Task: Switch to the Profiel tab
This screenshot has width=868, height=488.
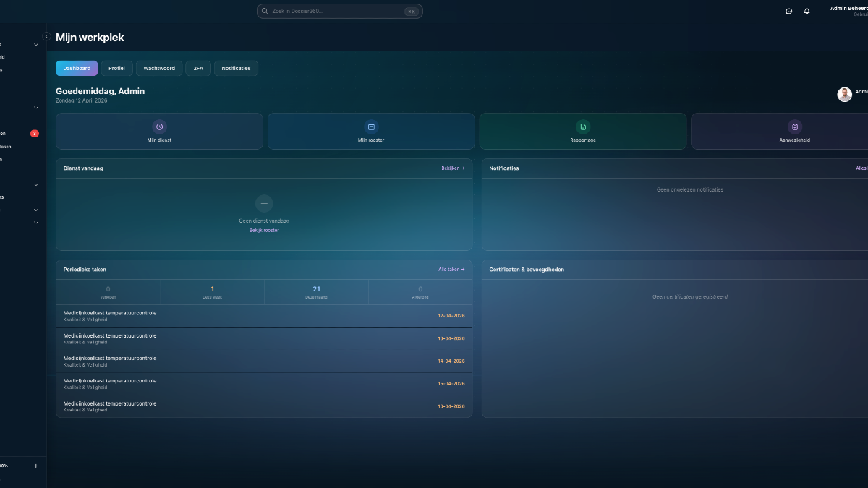Action: coord(116,69)
